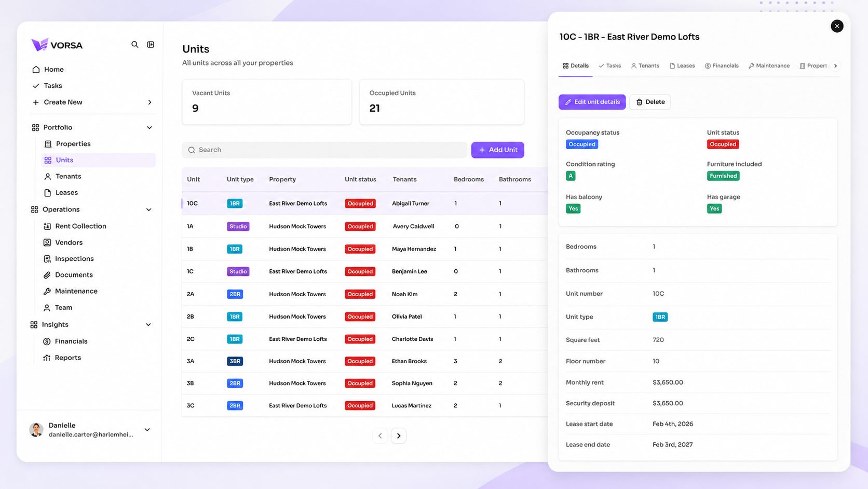Click the Insights section grid icon

[34, 325]
